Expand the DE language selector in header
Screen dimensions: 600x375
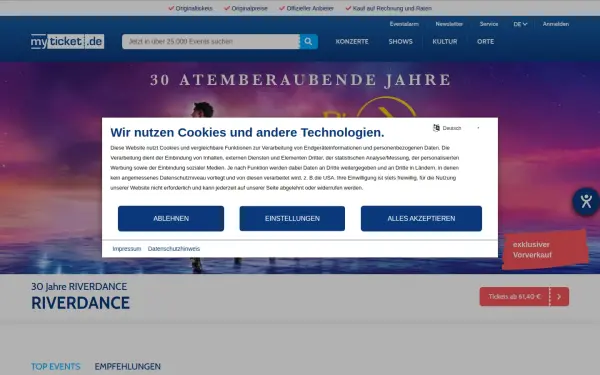click(520, 24)
